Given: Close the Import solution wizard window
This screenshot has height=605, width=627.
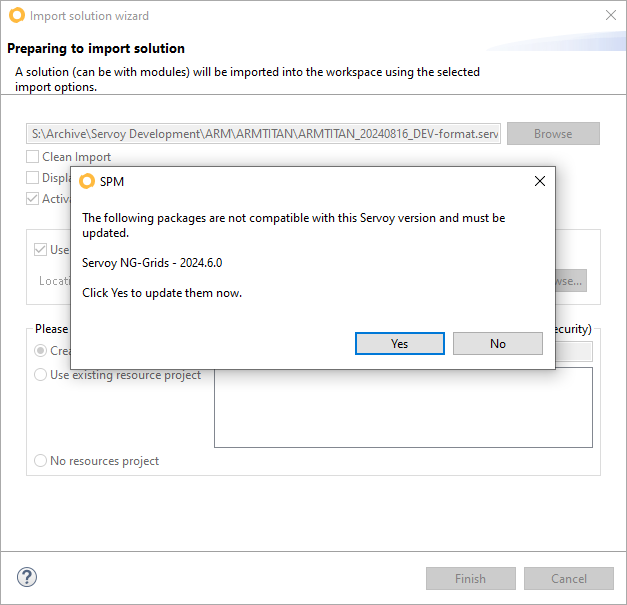Looking at the screenshot, I should pyautogui.click(x=611, y=16).
